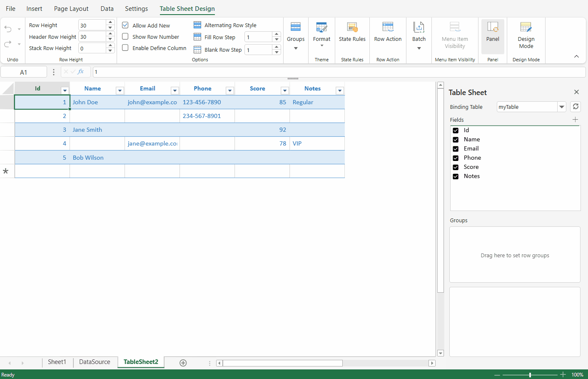The image size is (588, 379).
Task: Expand the Undo history dropdown arrow
Action: click(x=19, y=29)
